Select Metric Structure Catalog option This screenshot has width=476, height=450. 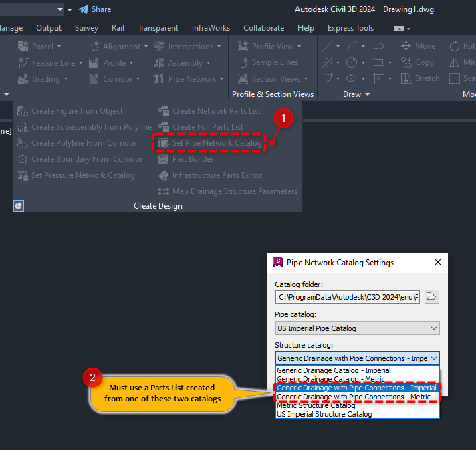pos(357,405)
